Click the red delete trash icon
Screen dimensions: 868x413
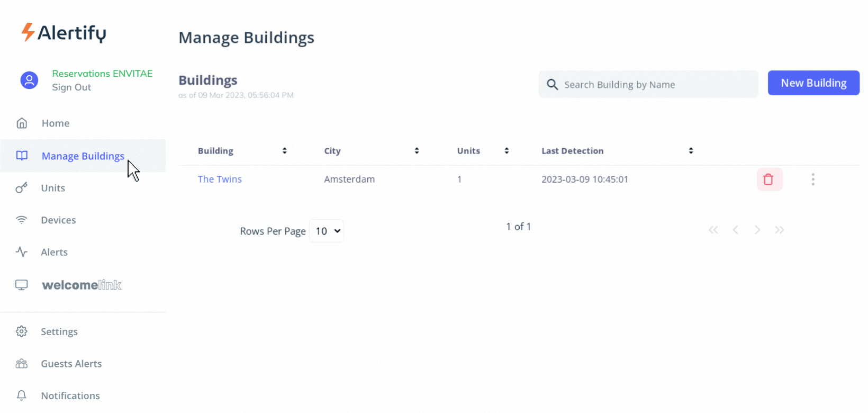(x=769, y=179)
